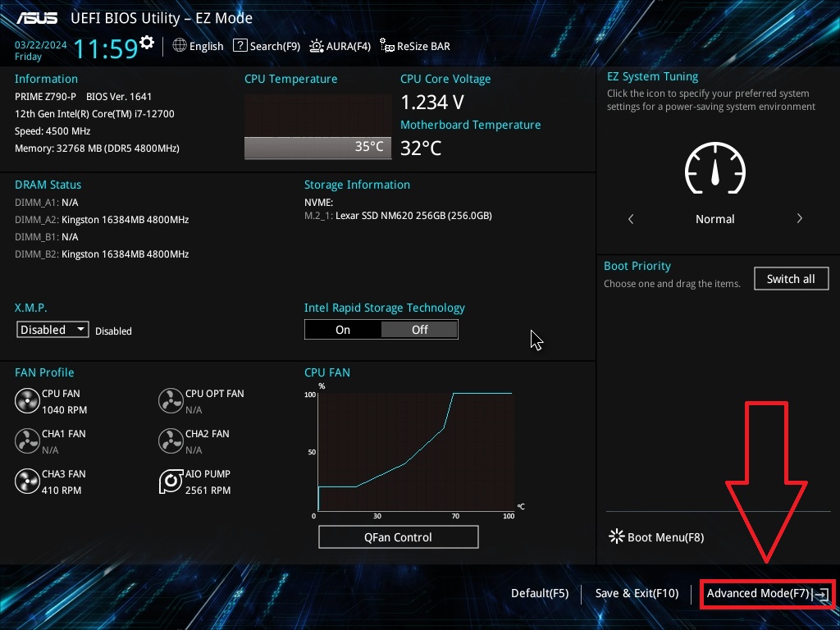Turn Intel Rapid Storage Technology Off
The height and width of the screenshot is (630, 840).
(419, 330)
